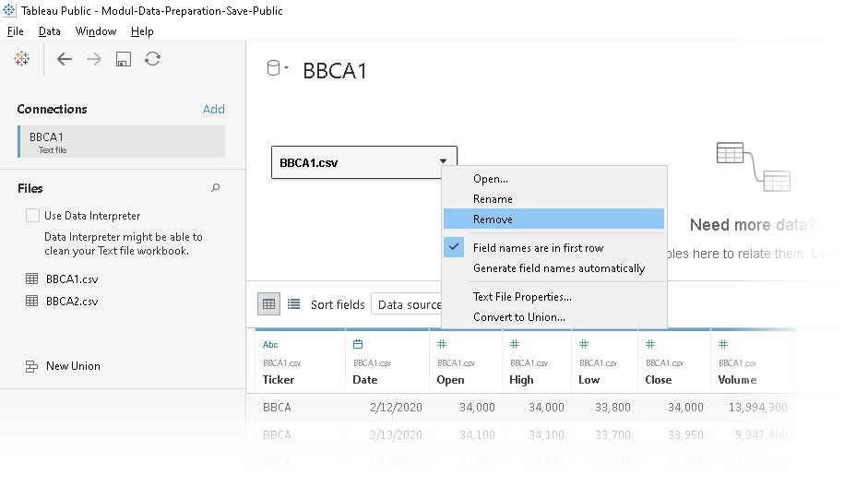Click the New Union icon
Image resolution: width=868 pixels, height=498 pixels.
coord(31,366)
